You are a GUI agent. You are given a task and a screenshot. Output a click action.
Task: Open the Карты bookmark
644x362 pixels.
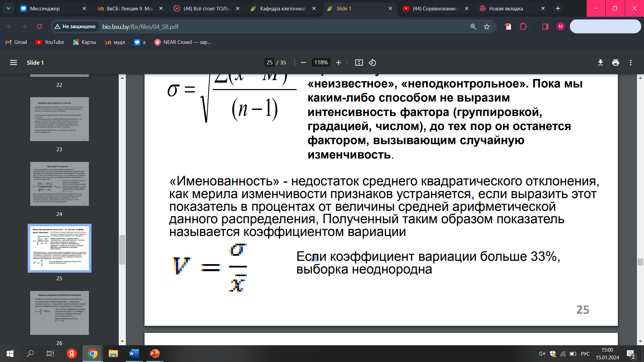pyautogui.click(x=85, y=42)
